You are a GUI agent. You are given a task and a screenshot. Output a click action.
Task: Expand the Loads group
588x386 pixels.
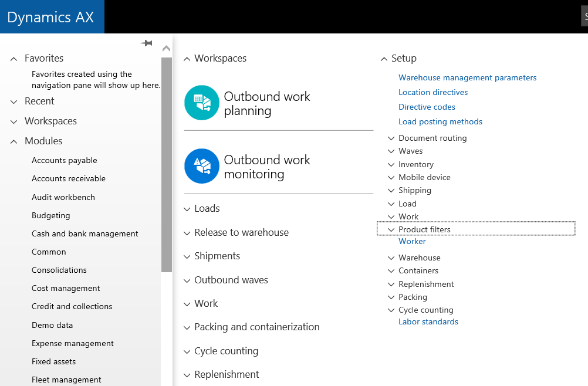point(187,209)
